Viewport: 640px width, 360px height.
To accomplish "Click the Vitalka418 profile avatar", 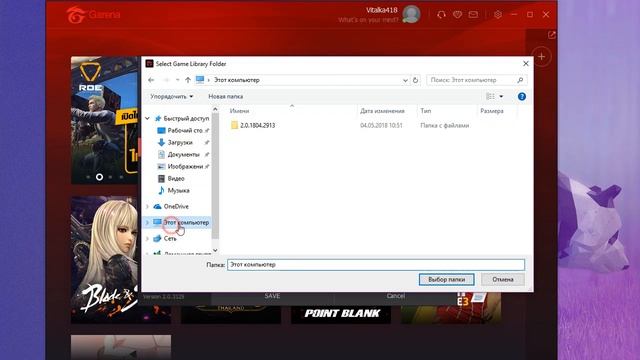I will tap(411, 15).
